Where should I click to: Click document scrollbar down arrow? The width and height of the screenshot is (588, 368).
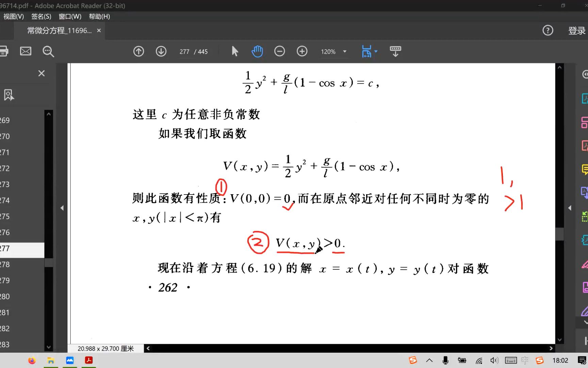coord(559,340)
